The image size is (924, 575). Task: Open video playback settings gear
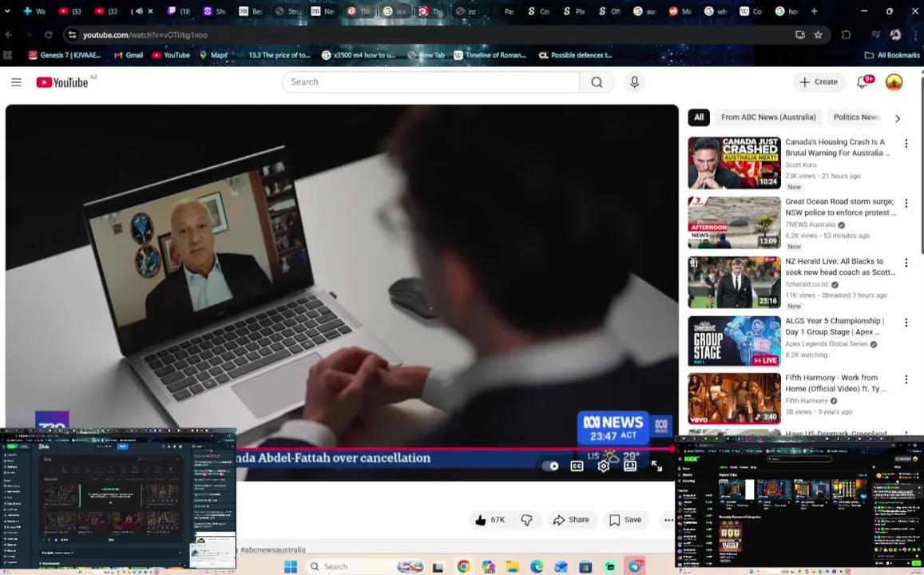(604, 466)
